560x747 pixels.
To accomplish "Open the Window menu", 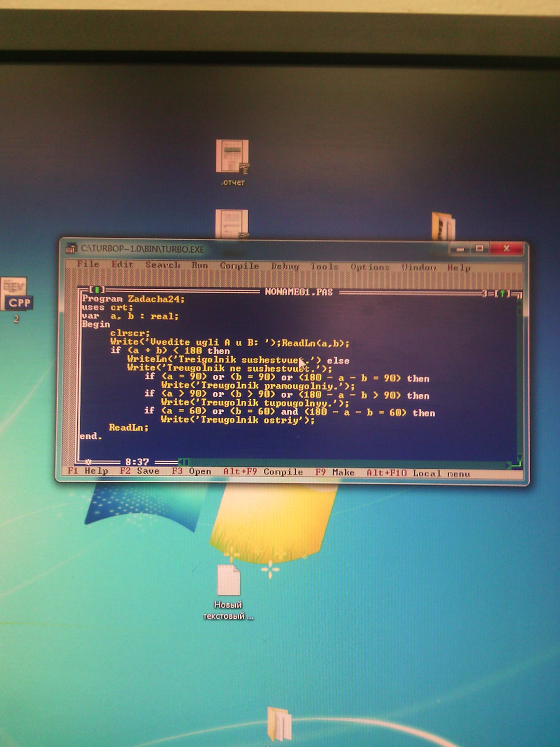I will coord(418,268).
